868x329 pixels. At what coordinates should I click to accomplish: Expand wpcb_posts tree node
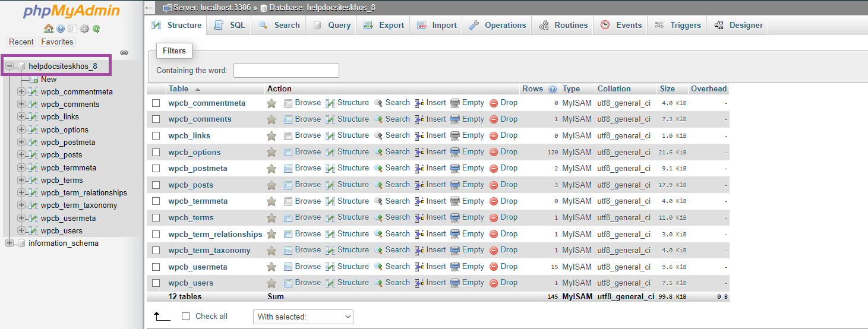(x=21, y=155)
